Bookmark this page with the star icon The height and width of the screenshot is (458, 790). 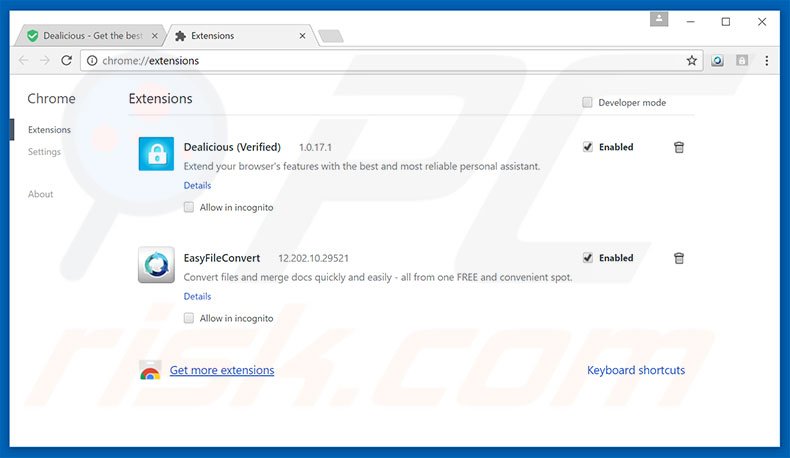tap(692, 60)
